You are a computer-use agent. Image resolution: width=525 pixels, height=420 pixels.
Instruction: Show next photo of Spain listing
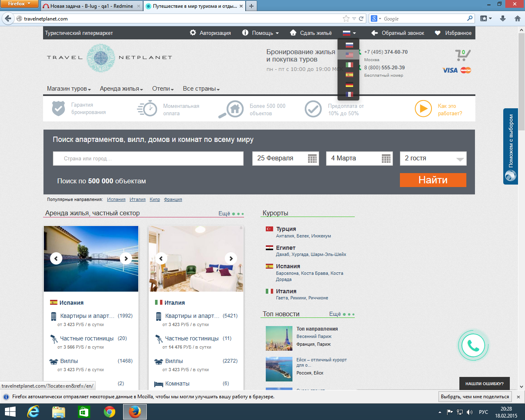126,258
